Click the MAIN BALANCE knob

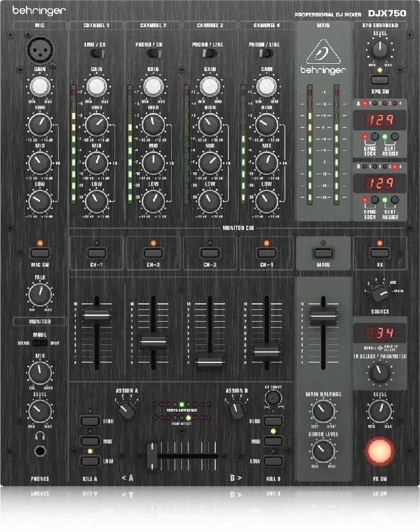pyautogui.click(x=323, y=411)
